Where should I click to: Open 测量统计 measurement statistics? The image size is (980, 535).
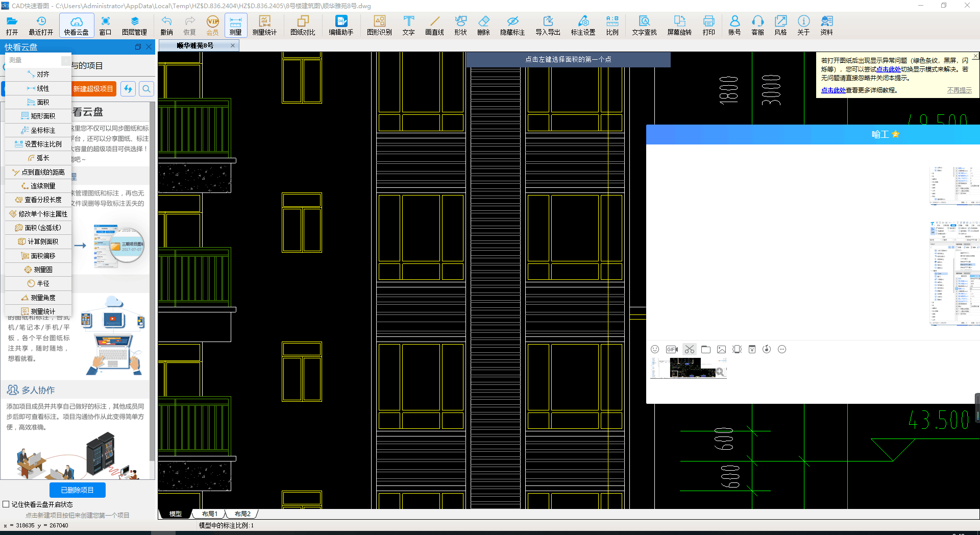pyautogui.click(x=264, y=25)
